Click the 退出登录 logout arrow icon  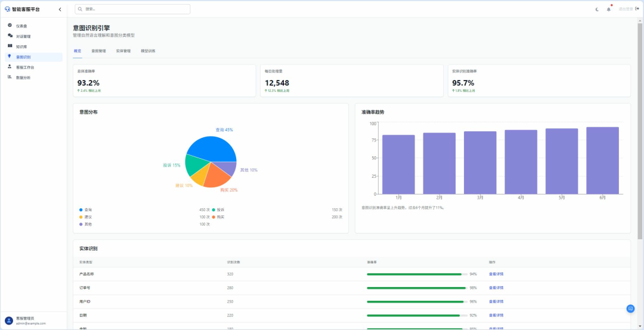coord(637,9)
